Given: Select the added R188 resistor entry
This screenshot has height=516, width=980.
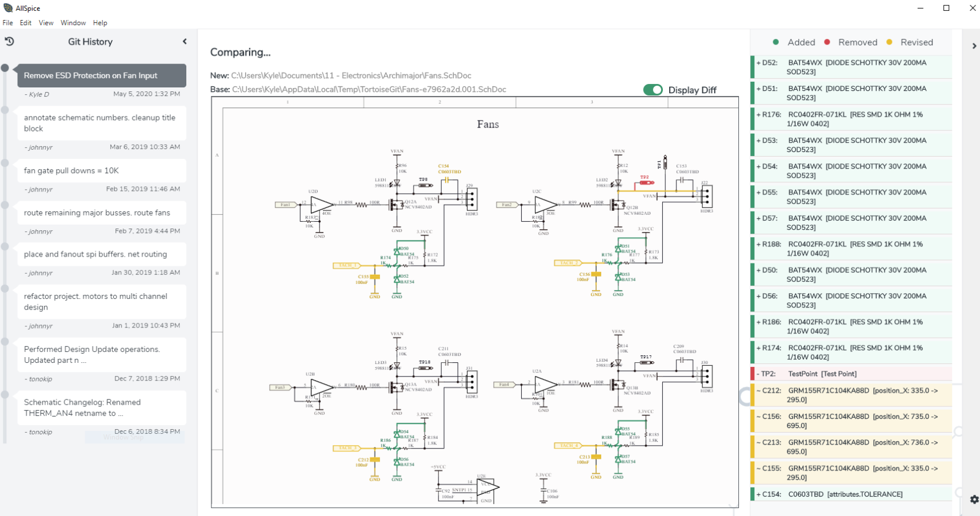Looking at the screenshot, I should point(851,249).
